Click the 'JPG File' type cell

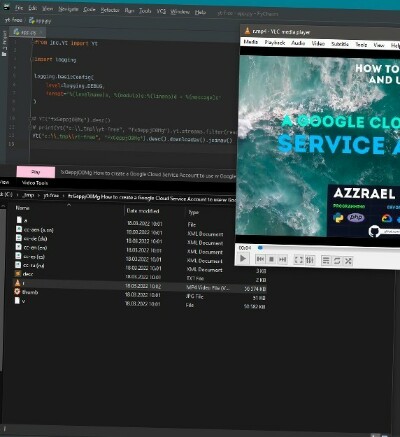[194, 296]
